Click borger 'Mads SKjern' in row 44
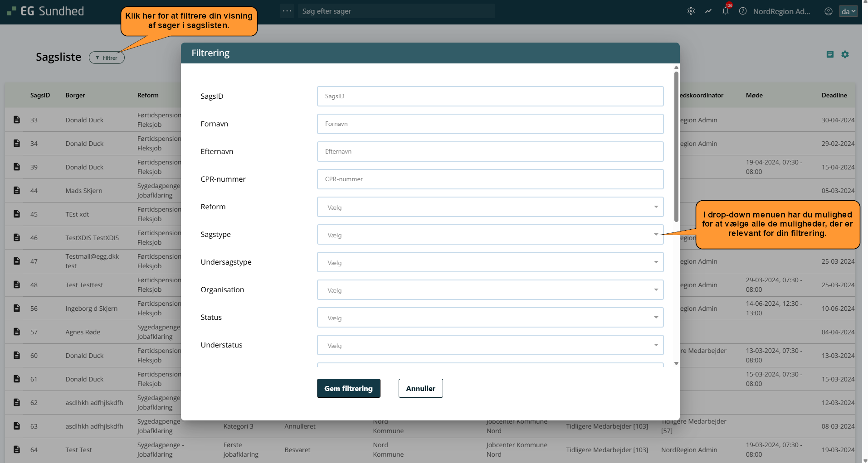This screenshot has width=868, height=463. pos(84,191)
